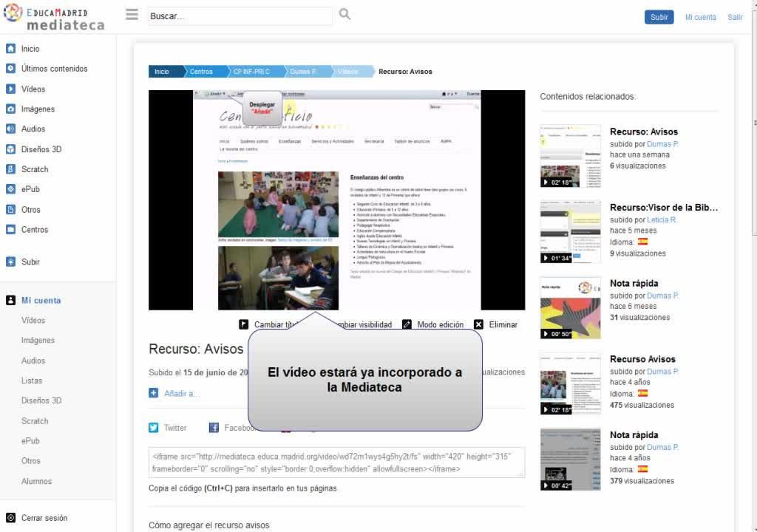Click the ePub icon in main sidebar
Screen dimensions: 757x532
[10, 189]
